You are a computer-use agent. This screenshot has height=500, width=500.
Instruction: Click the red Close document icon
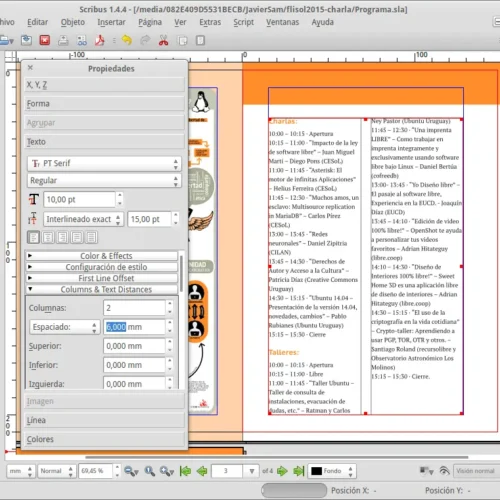click(x=45, y=40)
